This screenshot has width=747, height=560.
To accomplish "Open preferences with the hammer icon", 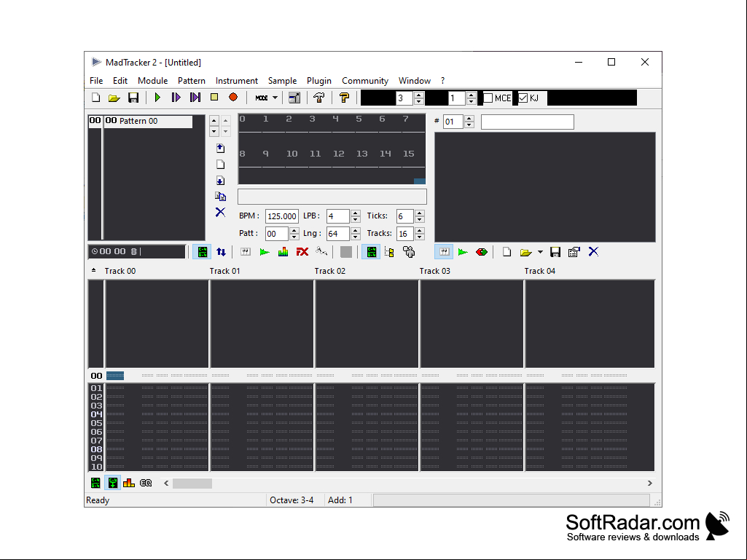I will [x=318, y=98].
